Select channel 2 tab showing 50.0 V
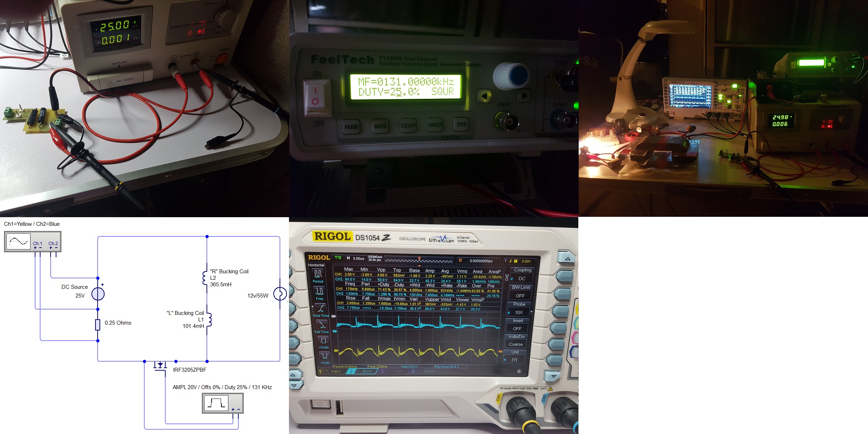This screenshot has height=434, width=868. (x=362, y=371)
